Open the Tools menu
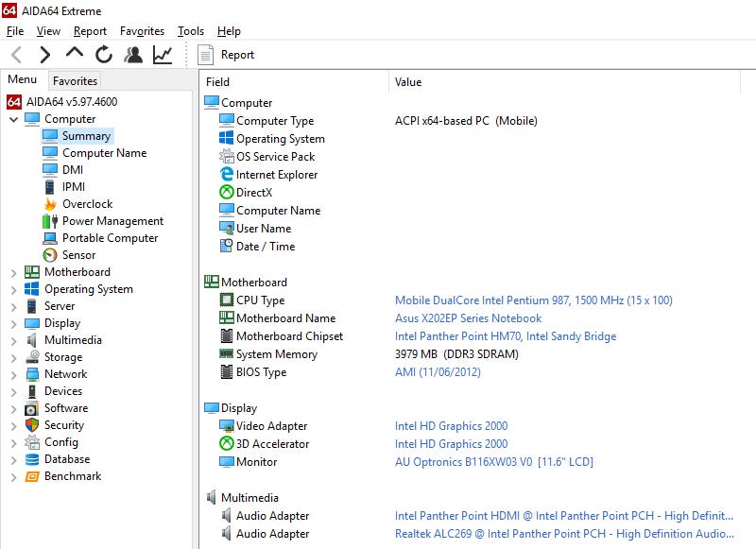Viewport: 756px width, 549px height. (x=190, y=31)
